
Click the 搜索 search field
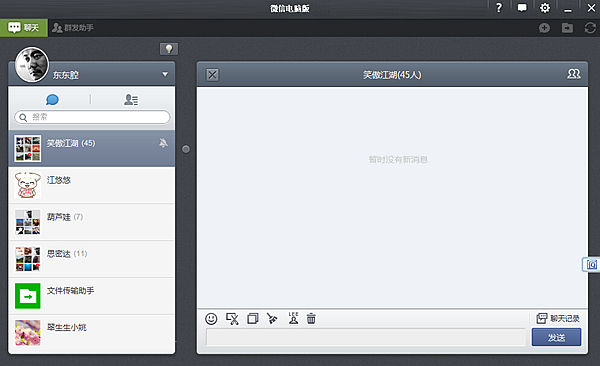[x=92, y=117]
